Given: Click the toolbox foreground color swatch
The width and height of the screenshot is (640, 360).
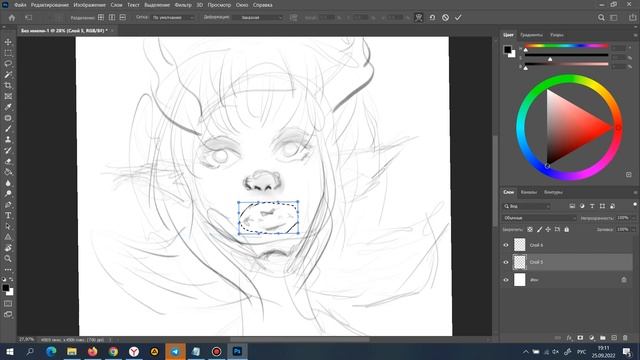Looking at the screenshot, I should tap(6, 288).
